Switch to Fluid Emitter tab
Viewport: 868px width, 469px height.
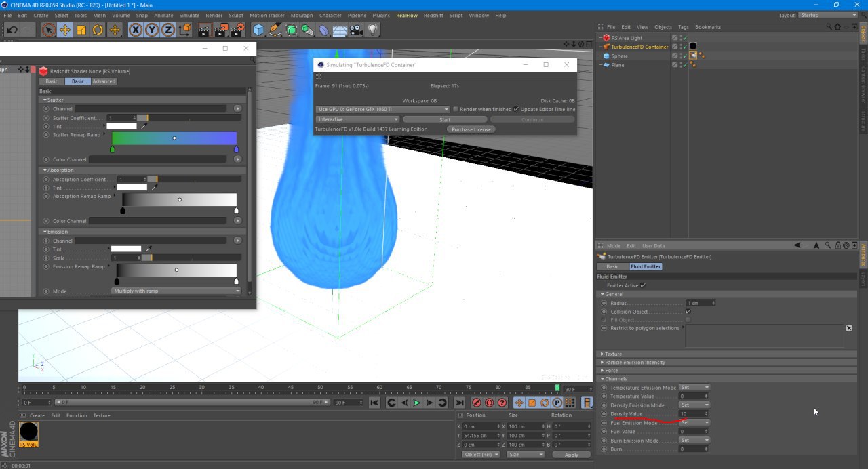[646, 267]
